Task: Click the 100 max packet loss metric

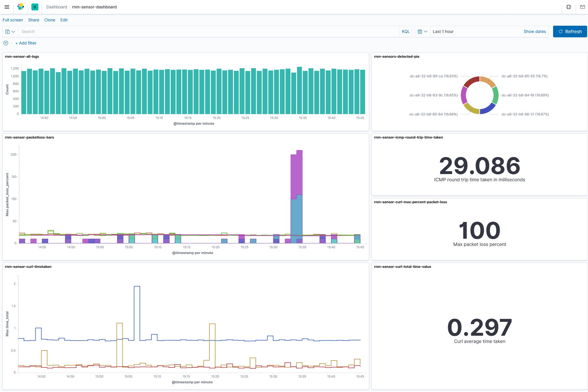Action: (480, 230)
